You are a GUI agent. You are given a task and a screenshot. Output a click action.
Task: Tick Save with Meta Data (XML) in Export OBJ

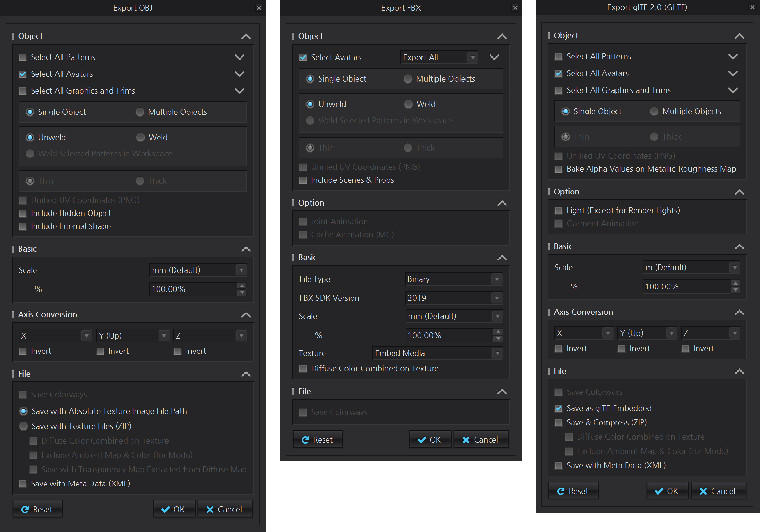[x=23, y=484]
